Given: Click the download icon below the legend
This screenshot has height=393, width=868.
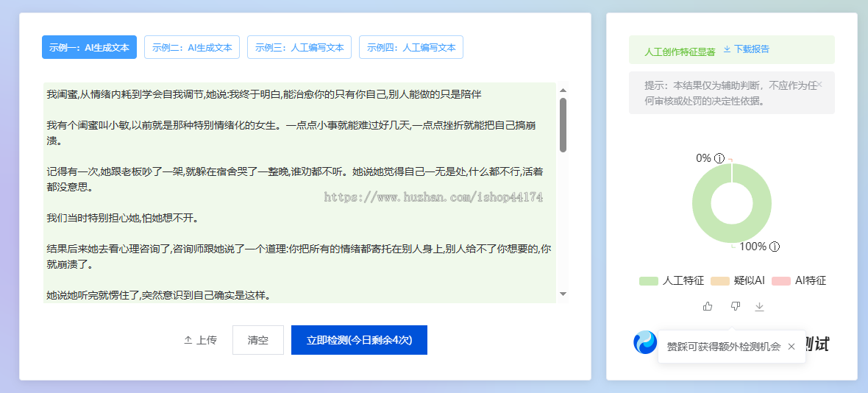Looking at the screenshot, I should pos(759,307).
